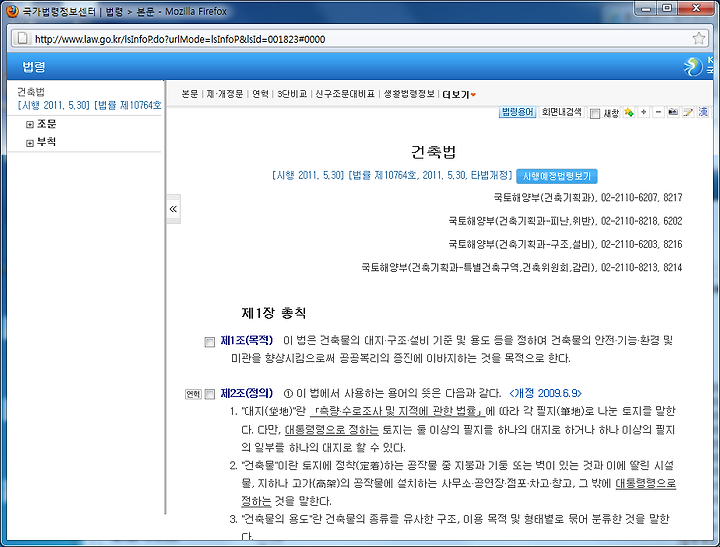Screen dimensions: 720x547
Task: Maximize the Firefox window
Action: (x=667, y=9)
